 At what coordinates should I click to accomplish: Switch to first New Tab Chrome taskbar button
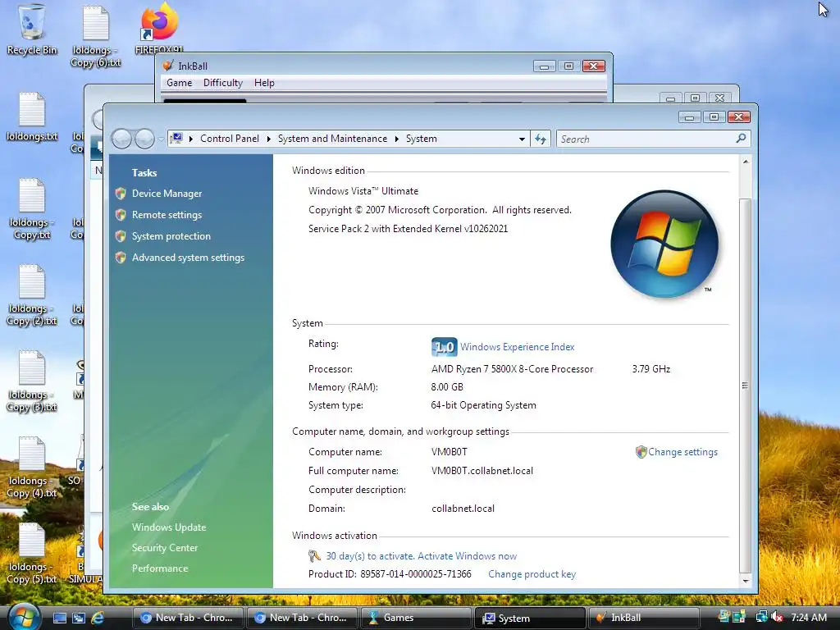pyautogui.click(x=188, y=618)
